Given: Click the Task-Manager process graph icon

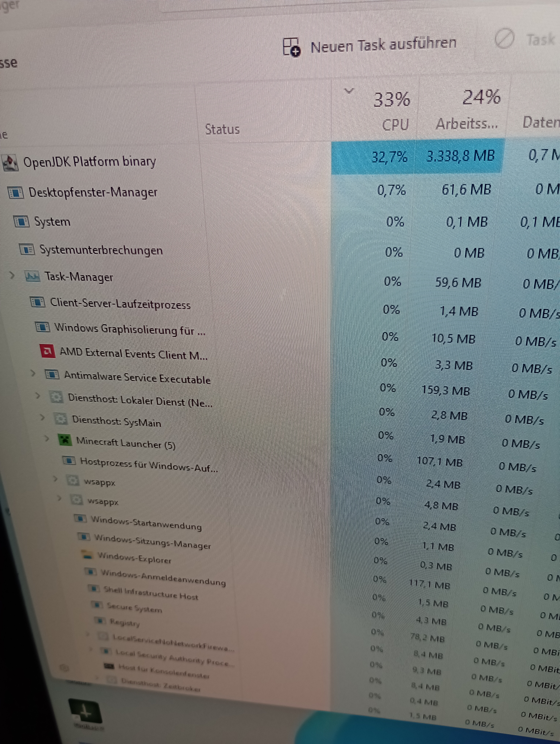Looking at the screenshot, I should click(32, 276).
